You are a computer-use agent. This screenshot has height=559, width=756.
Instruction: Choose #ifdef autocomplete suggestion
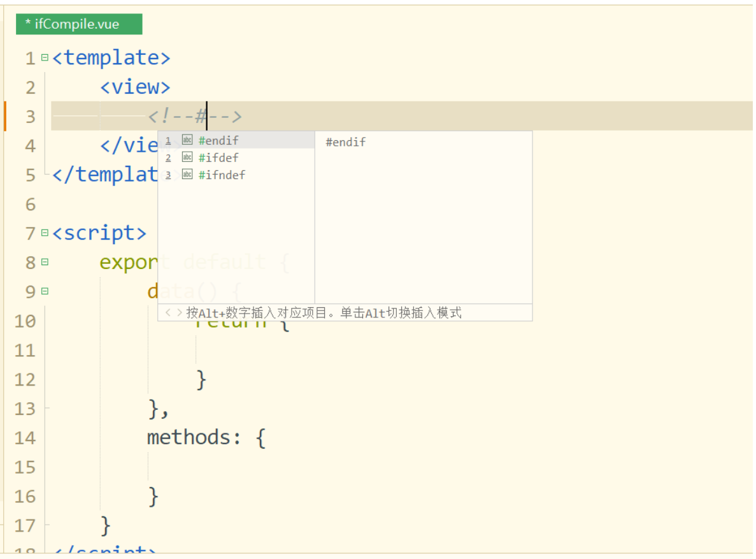(236, 158)
